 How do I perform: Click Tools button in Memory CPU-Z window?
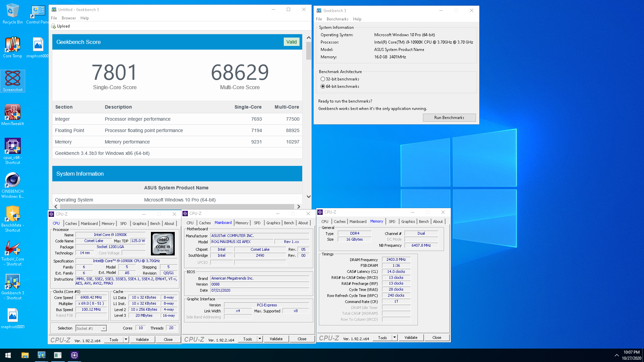coord(382,338)
